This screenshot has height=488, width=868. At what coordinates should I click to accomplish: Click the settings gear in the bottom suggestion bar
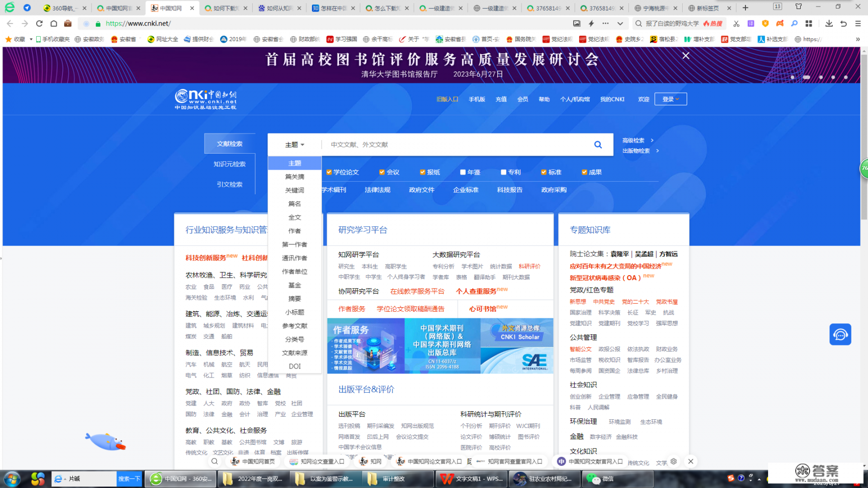click(674, 461)
